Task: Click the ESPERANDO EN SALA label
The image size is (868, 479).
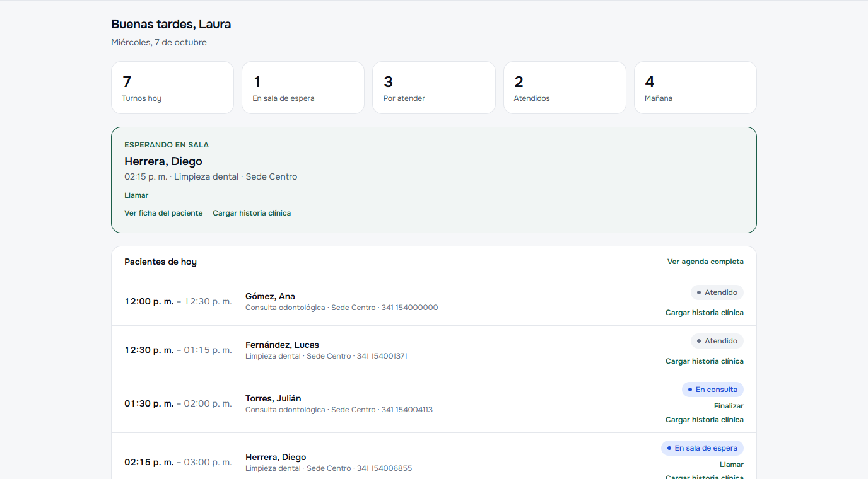Action: tap(167, 145)
